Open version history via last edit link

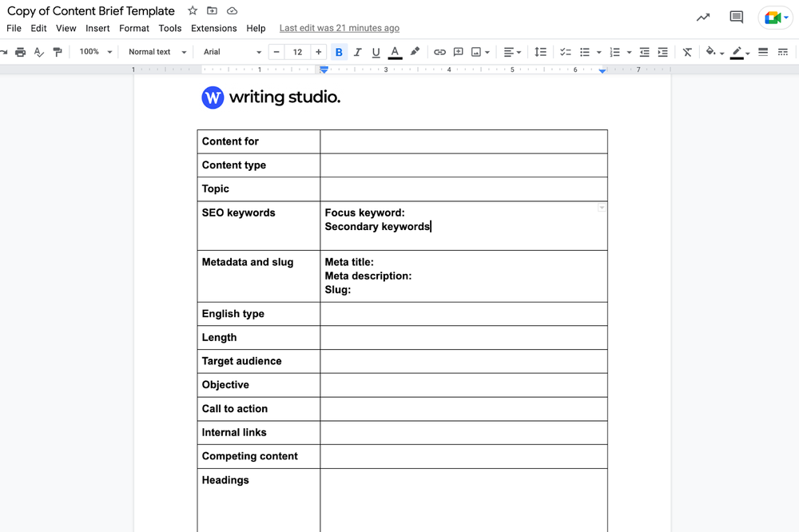(339, 28)
